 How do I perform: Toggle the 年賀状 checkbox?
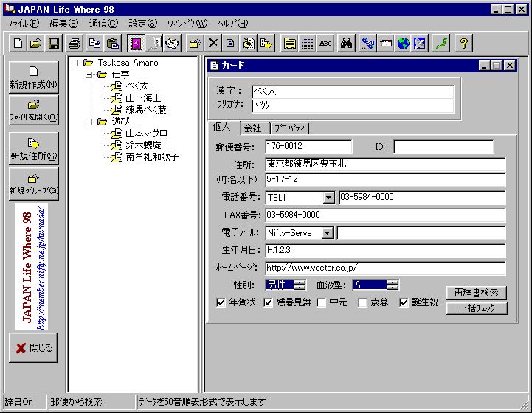[x=221, y=302]
